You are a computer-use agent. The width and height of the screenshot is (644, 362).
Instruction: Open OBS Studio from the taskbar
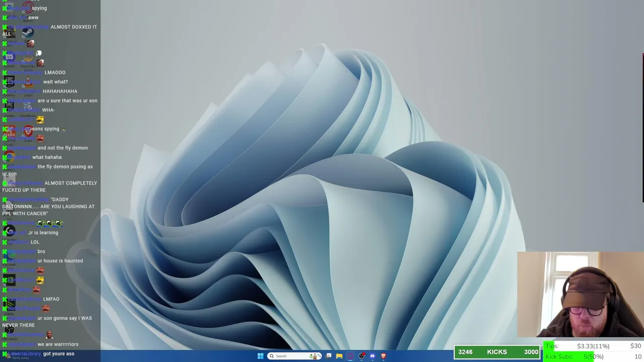coord(361,356)
